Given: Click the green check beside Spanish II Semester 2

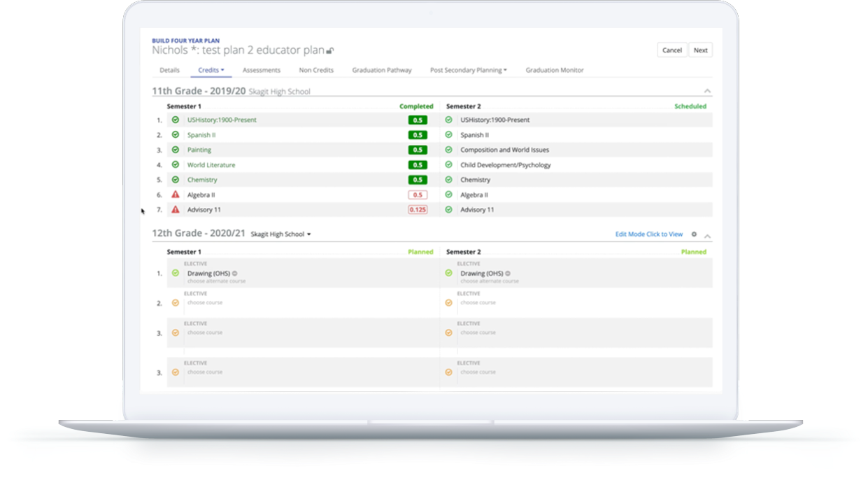Looking at the screenshot, I should tap(448, 134).
